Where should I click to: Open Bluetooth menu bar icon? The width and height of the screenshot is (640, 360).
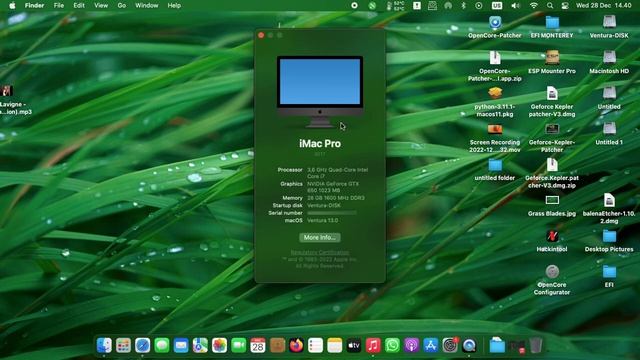[463, 6]
